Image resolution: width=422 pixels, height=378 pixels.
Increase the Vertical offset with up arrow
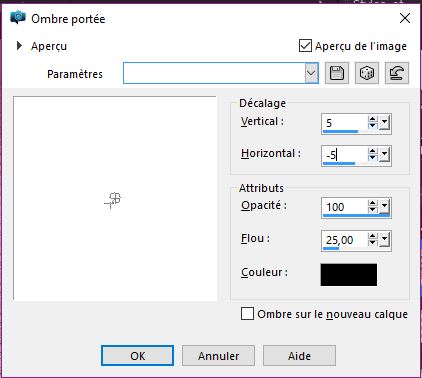pyautogui.click(x=373, y=119)
